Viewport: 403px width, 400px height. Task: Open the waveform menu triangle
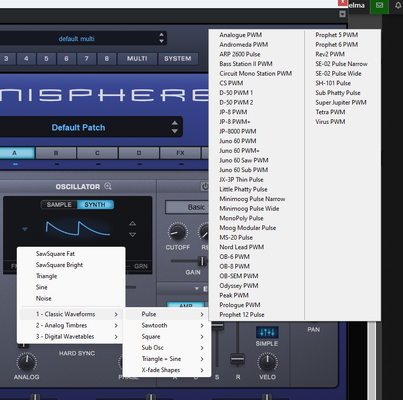click(x=25, y=229)
